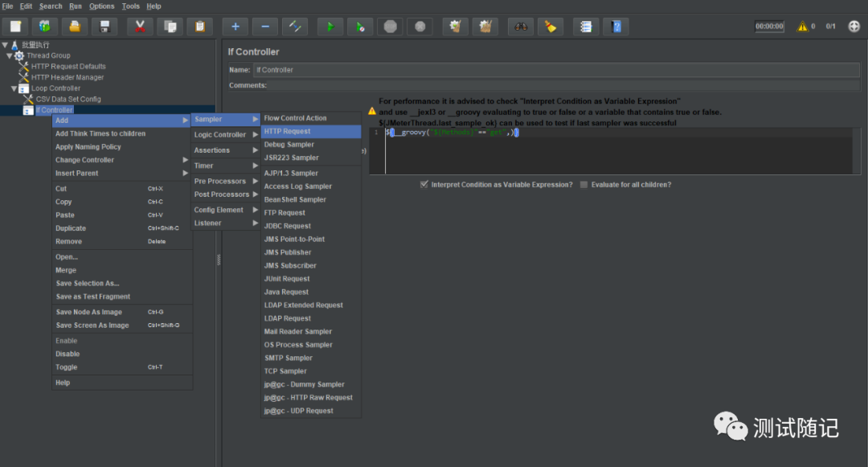Screen dimensions: 868x467
Task: Click the warning triangle log icon
Action: pos(802,27)
